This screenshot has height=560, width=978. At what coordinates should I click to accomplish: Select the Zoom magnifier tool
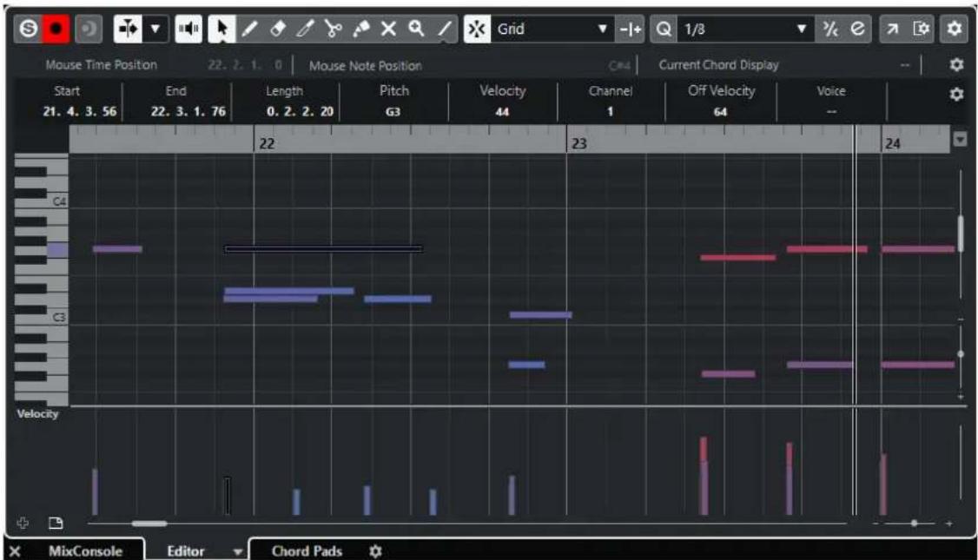pyautogui.click(x=416, y=29)
